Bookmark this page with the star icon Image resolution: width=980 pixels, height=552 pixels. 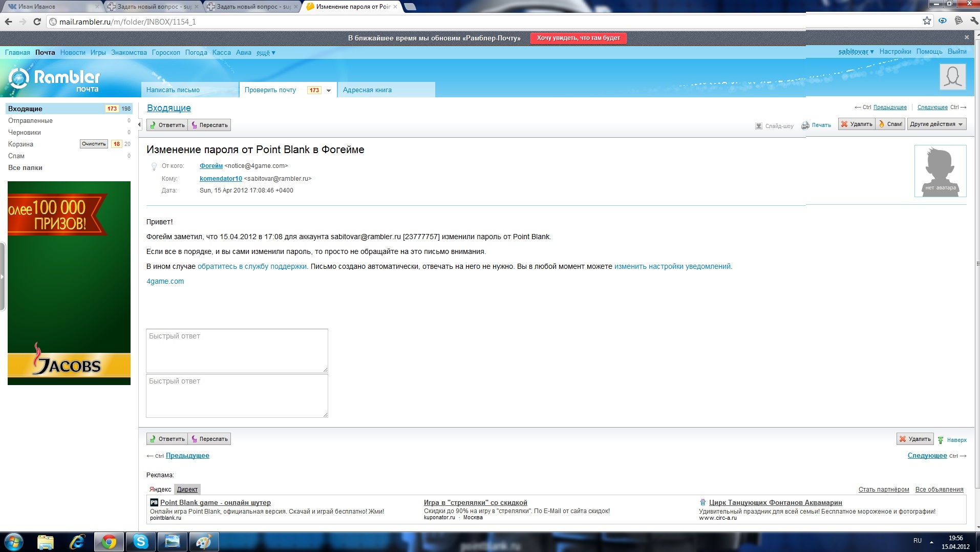pos(927,21)
